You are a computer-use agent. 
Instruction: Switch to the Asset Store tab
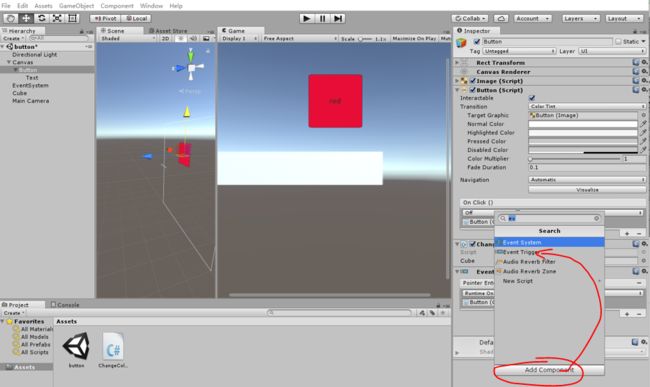click(x=168, y=31)
